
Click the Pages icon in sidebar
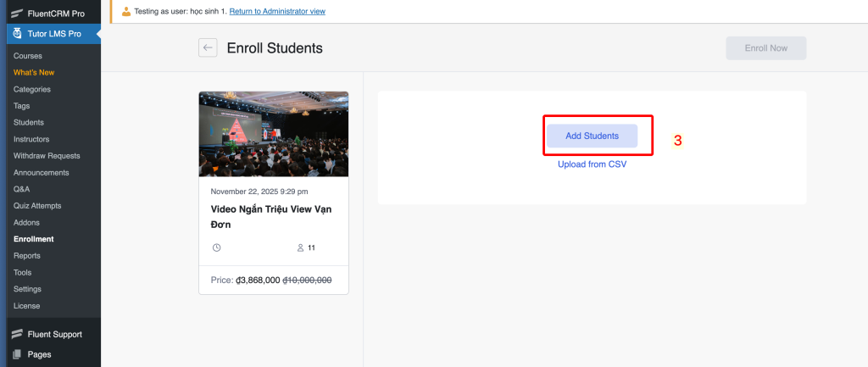coord(17,354)
